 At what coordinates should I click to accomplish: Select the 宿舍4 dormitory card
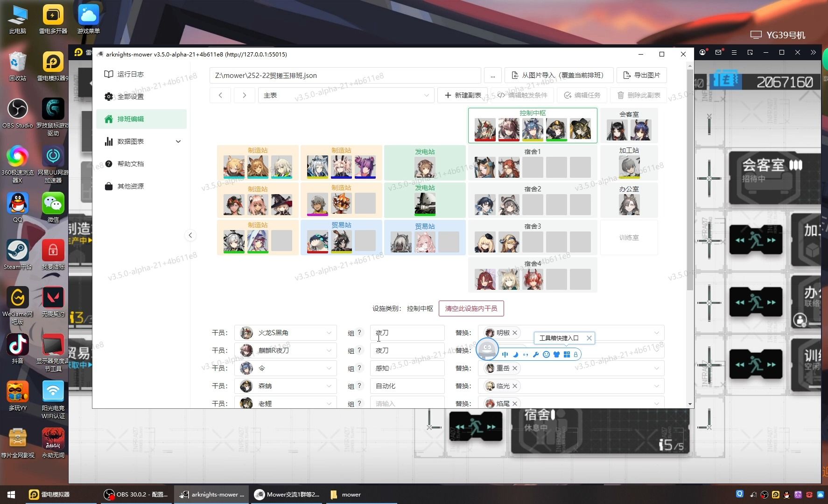pos(533,275)
